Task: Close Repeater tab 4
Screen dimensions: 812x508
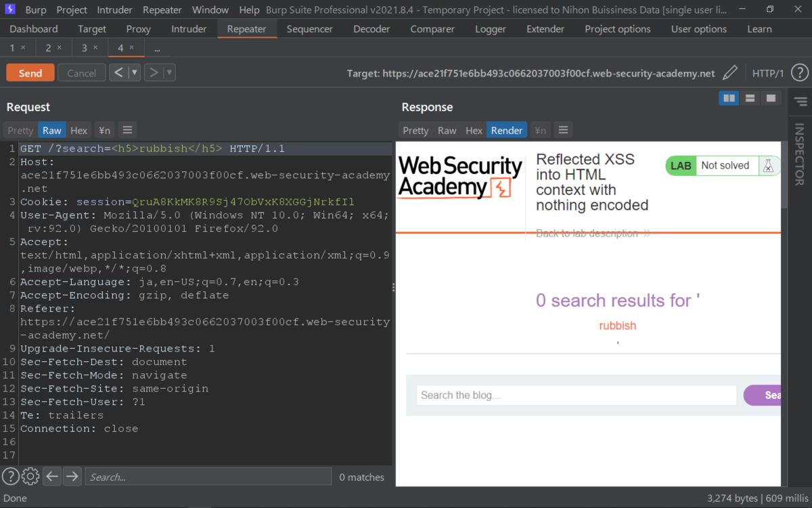Action: click(x=132, y=48)
